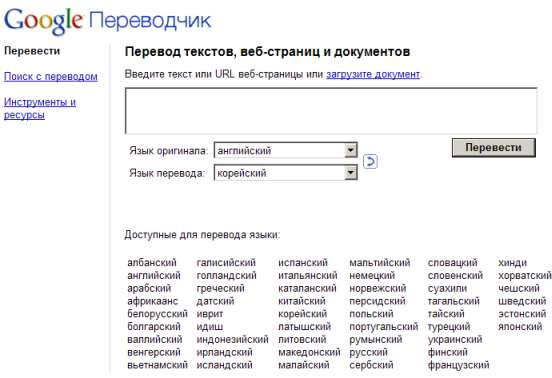The height and width of the screenshot is (378, 552).
Task: Click хинди in the language list
Action: pyautogui.click(x=512, y=263)
